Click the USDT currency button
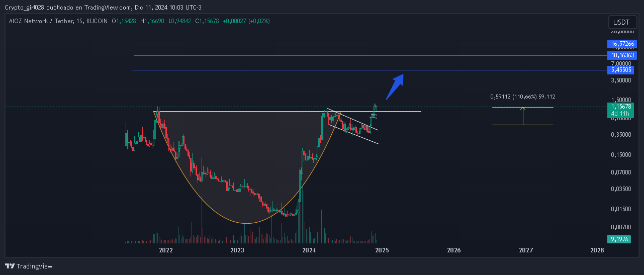The image size is (644, 275). (x=621, y=22)
